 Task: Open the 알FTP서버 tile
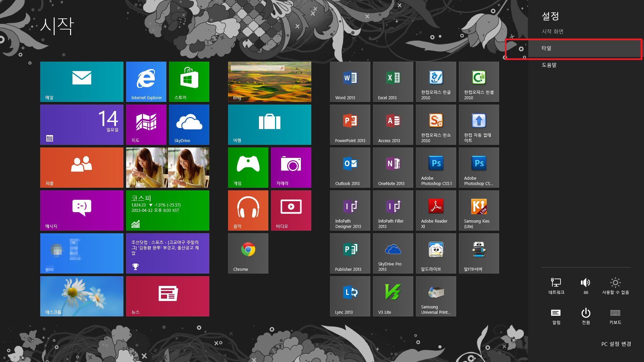(479, 253)
